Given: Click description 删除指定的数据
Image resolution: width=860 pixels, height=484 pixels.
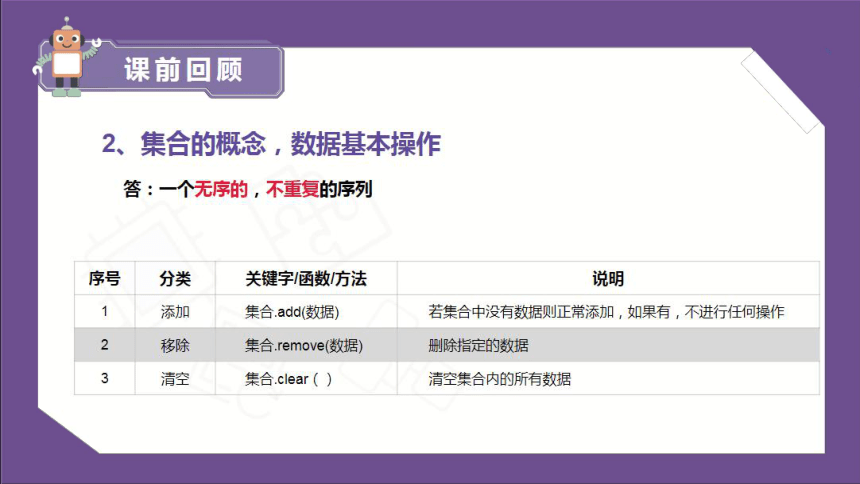Looking at the screenshot, I should pos(478,345).
